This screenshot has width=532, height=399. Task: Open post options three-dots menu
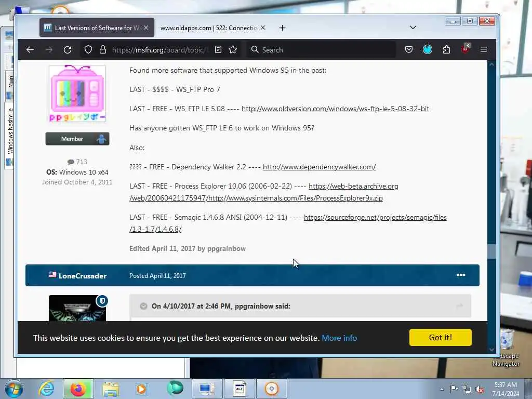tap(461, 275)
